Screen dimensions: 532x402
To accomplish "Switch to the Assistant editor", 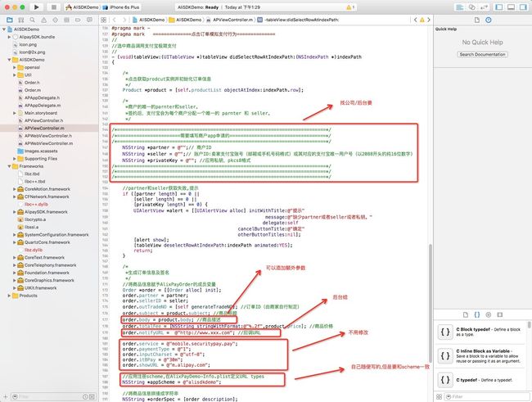I will click(471, 7).
